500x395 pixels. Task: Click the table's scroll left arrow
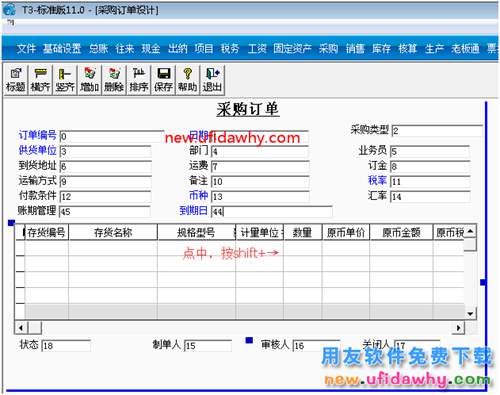coord(21,328)
